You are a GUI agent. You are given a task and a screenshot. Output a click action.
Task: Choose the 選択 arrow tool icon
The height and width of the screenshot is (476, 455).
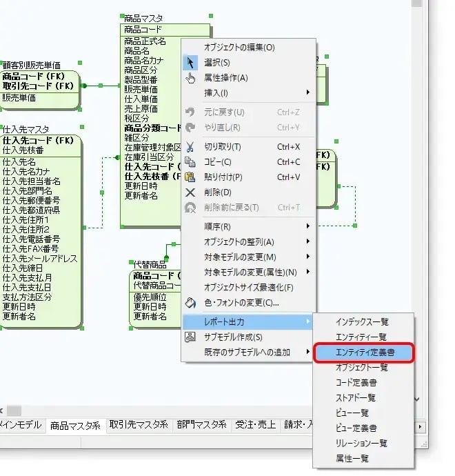coord(191,63)
